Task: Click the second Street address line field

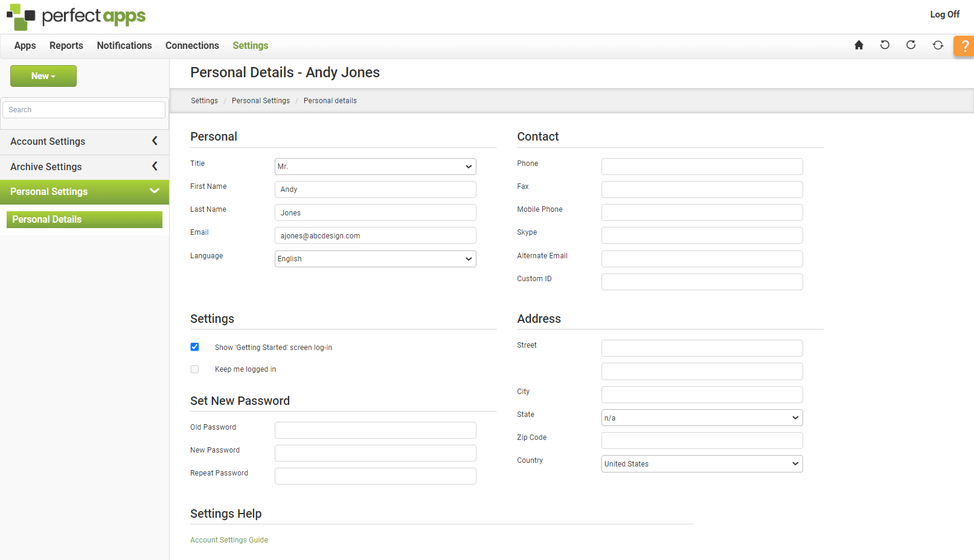Action: click(x=702, y=371)
